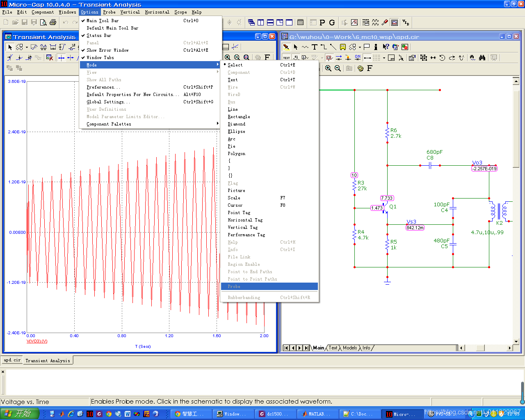Choose Select mode in Mode submenu

tap(235, 65)
